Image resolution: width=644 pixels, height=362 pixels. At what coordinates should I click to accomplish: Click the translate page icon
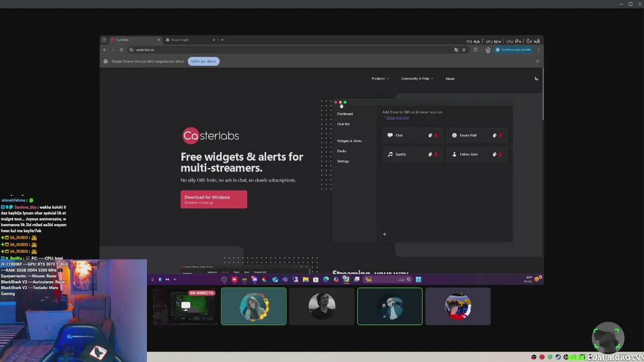click(x=456, y=50)
